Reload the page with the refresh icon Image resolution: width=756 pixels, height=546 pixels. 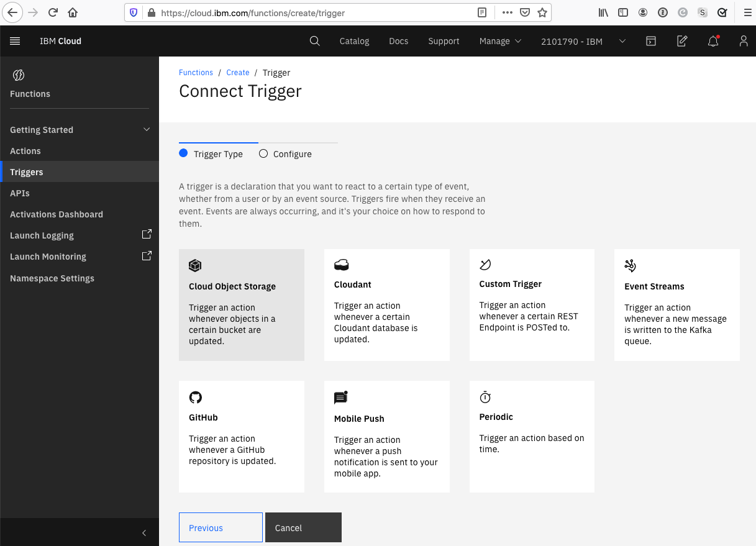coord(53,12)
